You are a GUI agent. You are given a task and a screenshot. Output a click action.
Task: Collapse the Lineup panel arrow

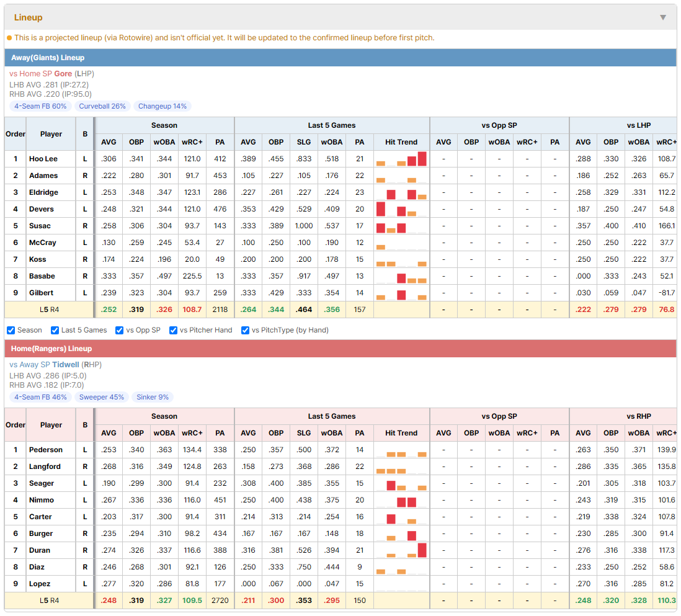(663, 17)
